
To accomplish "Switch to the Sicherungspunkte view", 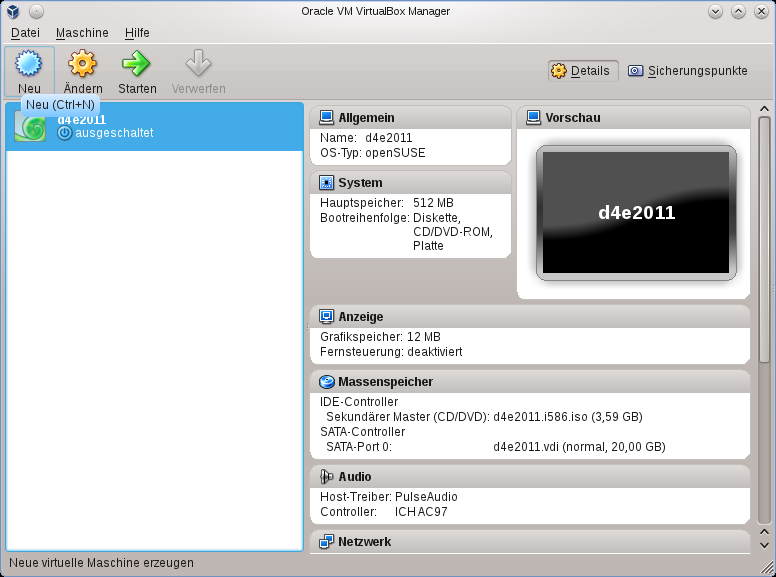I will [687, 71].
